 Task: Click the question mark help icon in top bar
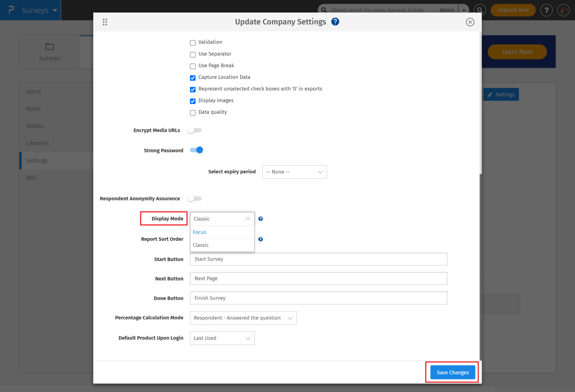coord(546,10)
